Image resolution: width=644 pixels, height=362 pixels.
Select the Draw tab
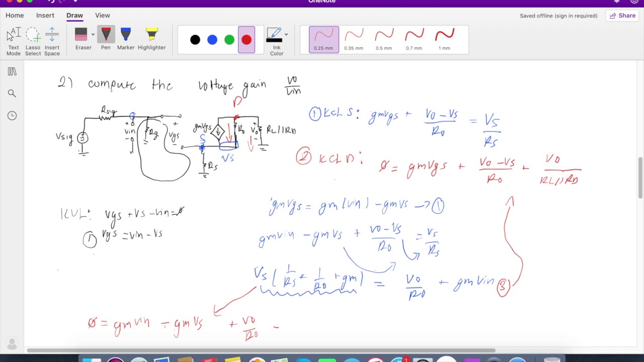point(74,16)
